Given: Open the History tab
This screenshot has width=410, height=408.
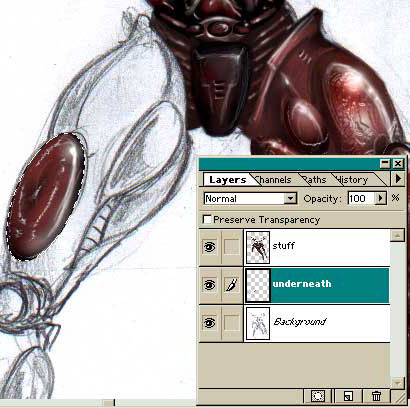Looking at the screenshot, I should pos(353,180).
